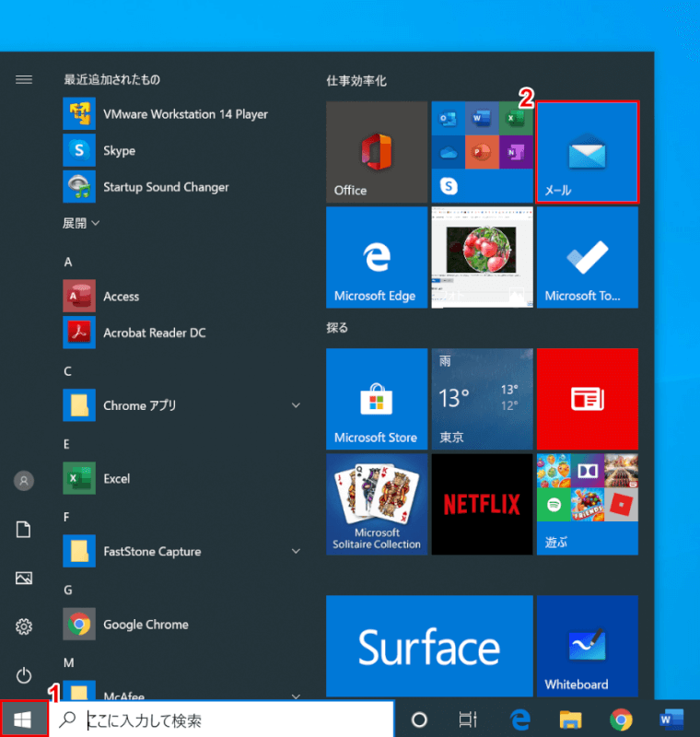The height and width of the screenshot is (737, 700).
Task: Jump to letter C in the app list
Action: click(x=67, y=371)
